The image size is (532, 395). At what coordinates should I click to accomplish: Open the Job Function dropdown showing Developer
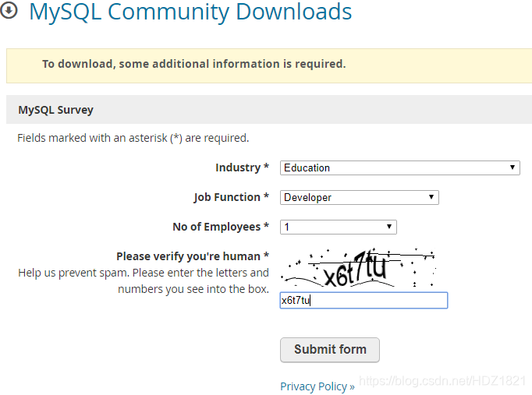360,198
